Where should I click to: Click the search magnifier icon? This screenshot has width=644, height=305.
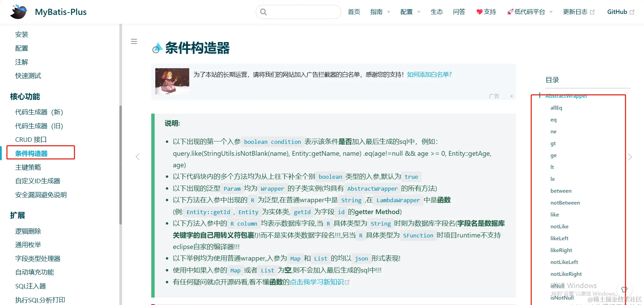coord(264,12)
